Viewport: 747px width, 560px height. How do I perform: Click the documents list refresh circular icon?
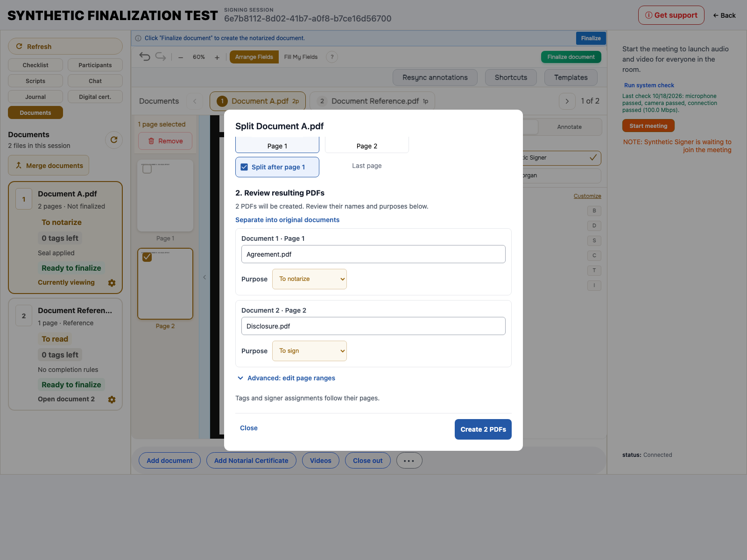pyautogui.click(x=114, y=140)
